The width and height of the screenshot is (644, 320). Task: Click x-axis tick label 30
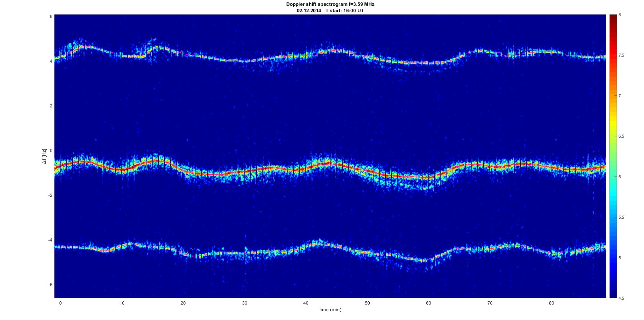[244, 303]
